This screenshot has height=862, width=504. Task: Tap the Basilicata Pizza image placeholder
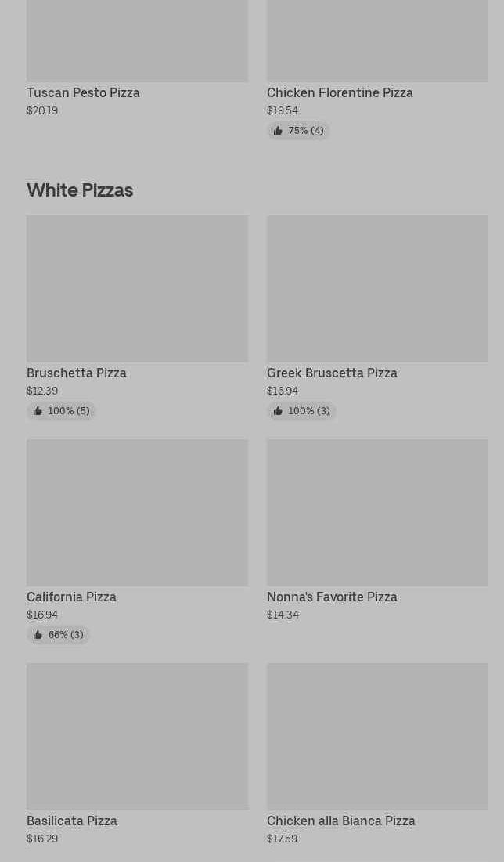137,736
